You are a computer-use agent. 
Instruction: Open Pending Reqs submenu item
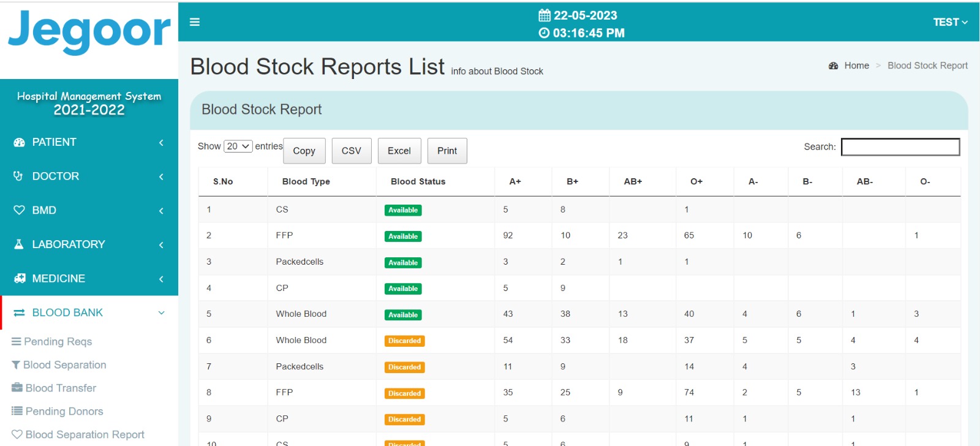(58, 342)
